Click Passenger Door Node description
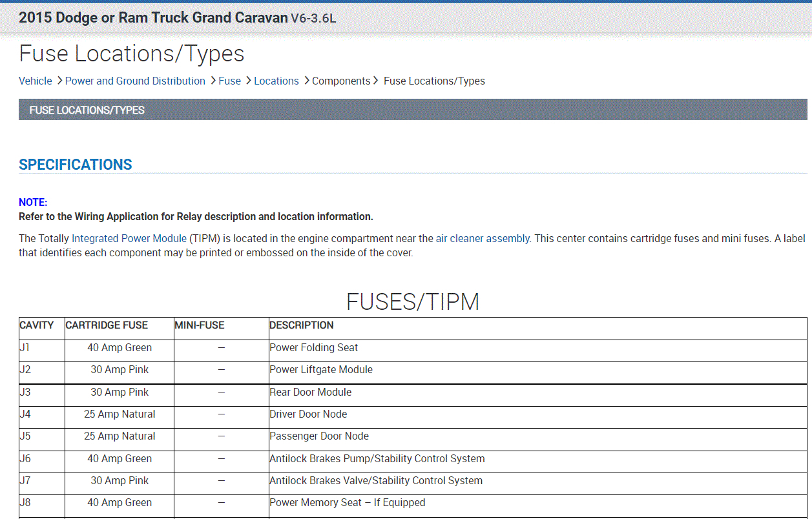 [319, 436]
